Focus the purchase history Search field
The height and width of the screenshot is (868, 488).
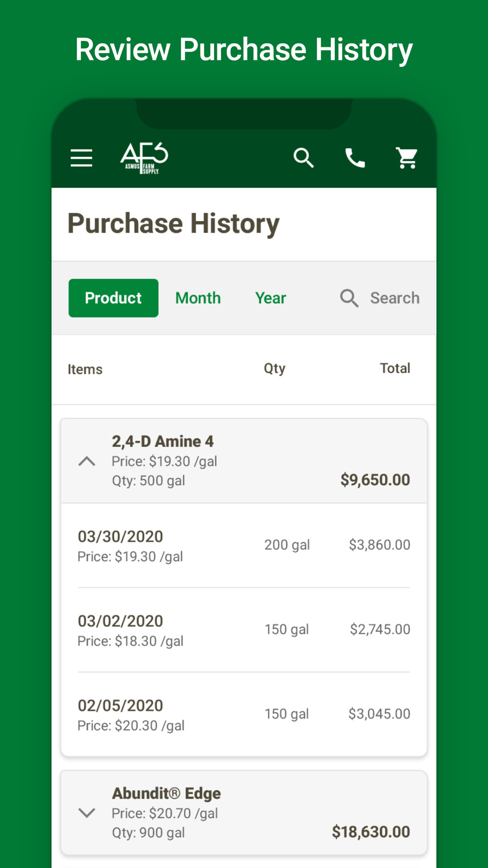click(x=394, y=298)
